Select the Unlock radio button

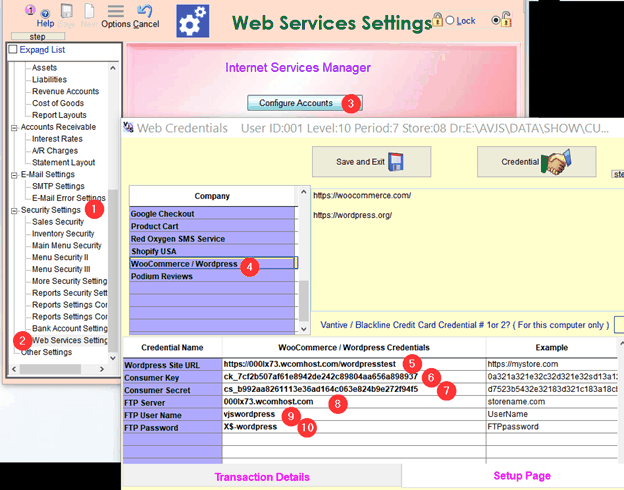click(496, 20)
